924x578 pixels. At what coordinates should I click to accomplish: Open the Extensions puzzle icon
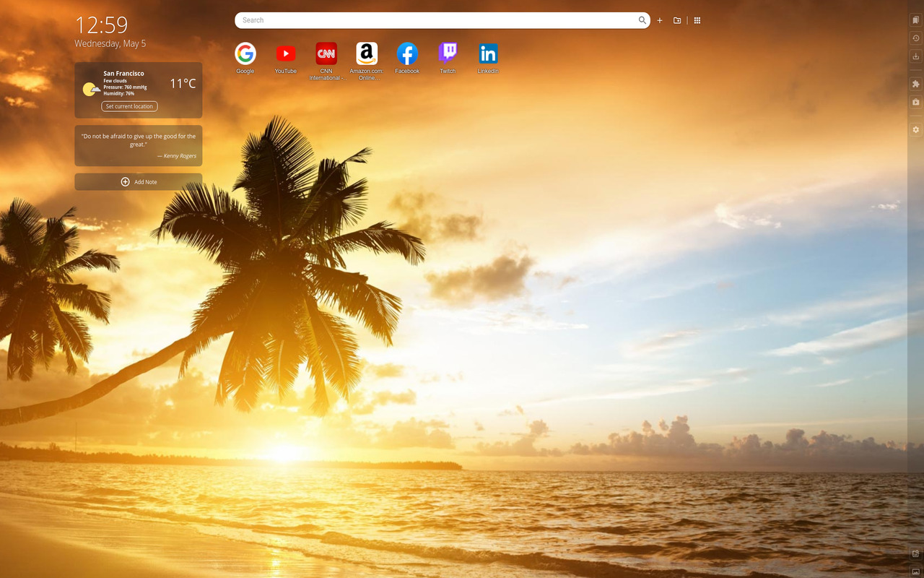(x=915, y=84)
